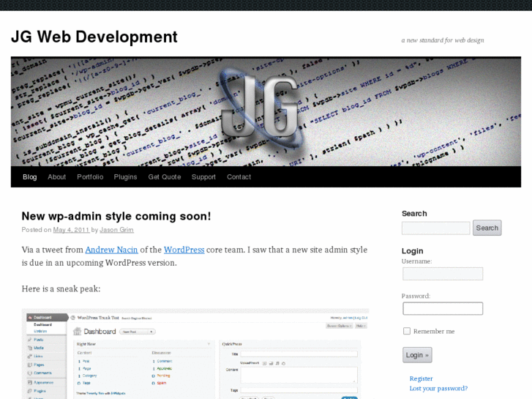Click the tagline "a new standard for web design"
The height and width of the screenshot is (399, 532).
(443, 40)
